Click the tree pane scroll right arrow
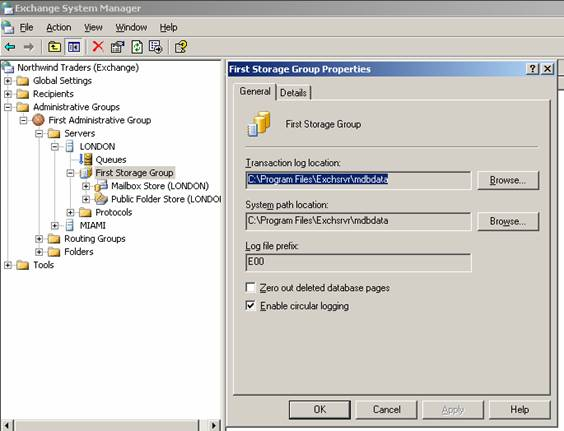The height and width of the screenshot is (431, 564). click(x=214, y=425)
